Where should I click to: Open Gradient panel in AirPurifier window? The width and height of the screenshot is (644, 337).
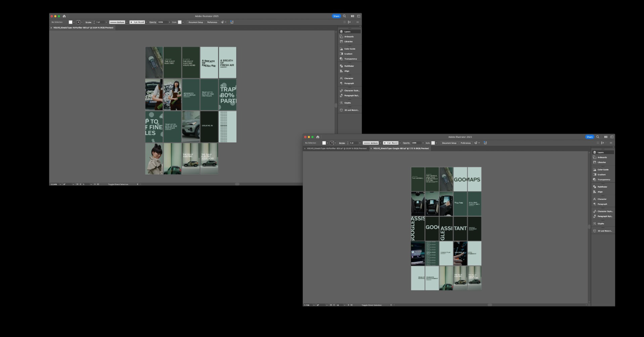(x=350, y=54)
